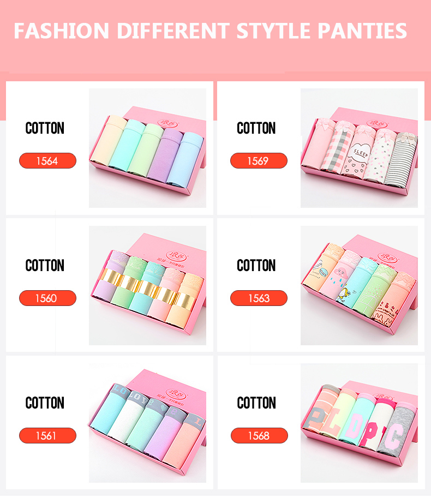This screenshot has width=431, height=504.
Task: Open the LOVE waistband set photo
Action: (147, 423)
